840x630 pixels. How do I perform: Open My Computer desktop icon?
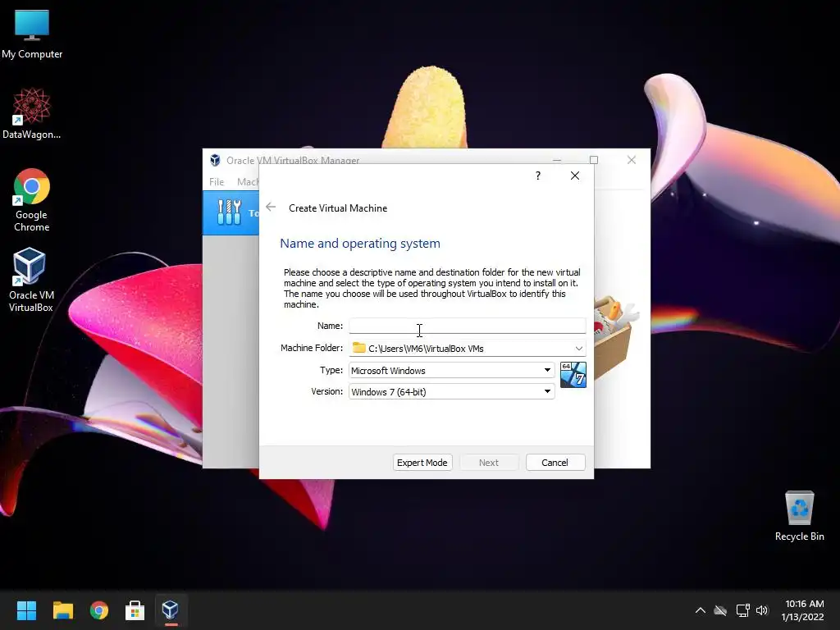pyautogui.click(x=32, y=34)
